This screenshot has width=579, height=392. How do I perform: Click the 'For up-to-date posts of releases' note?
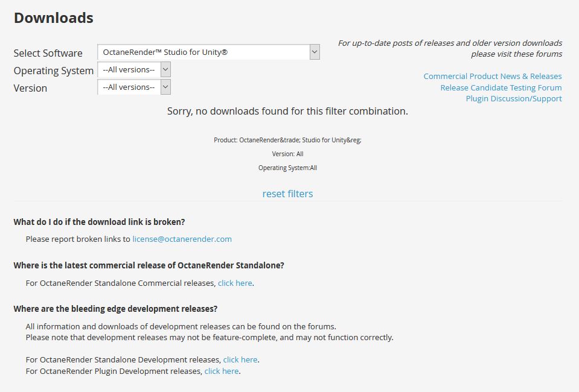point(450,48)
